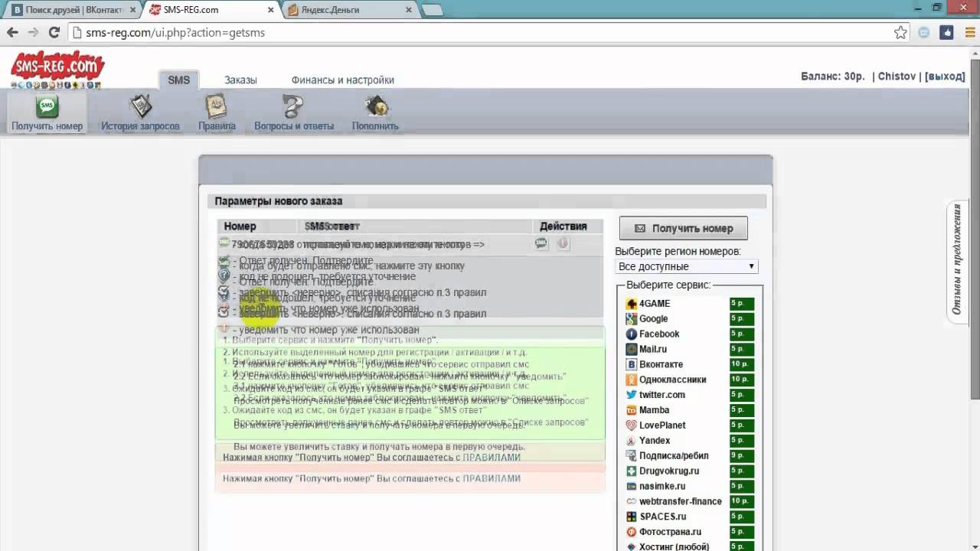This screenshot has height=551, width=980.
Task: Switch to Поиск друзей ВКонтакте browser tab
Action: click(x=72, y=10)
